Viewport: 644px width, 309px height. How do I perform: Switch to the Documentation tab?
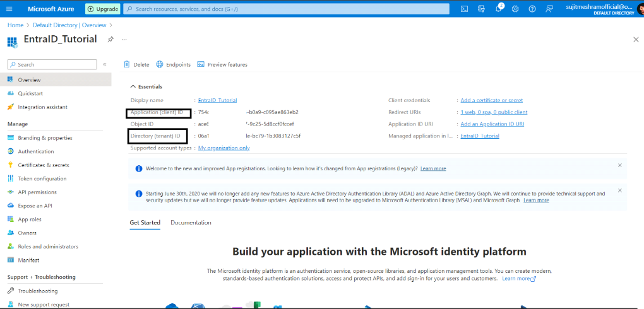(x=191, y=223)
